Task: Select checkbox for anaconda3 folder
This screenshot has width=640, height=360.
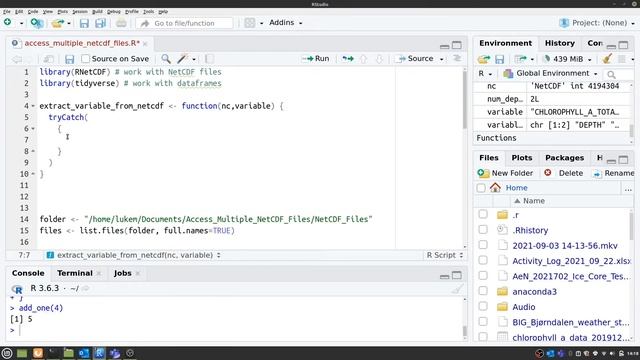Action: point(483,291)
